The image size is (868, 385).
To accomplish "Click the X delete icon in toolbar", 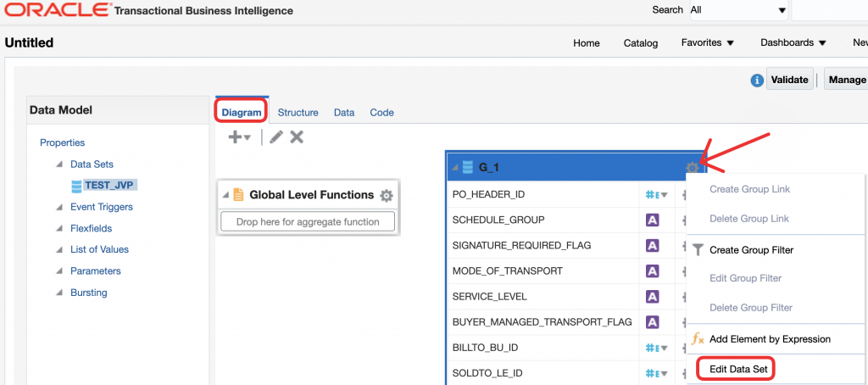I will (x=297, y=137).
